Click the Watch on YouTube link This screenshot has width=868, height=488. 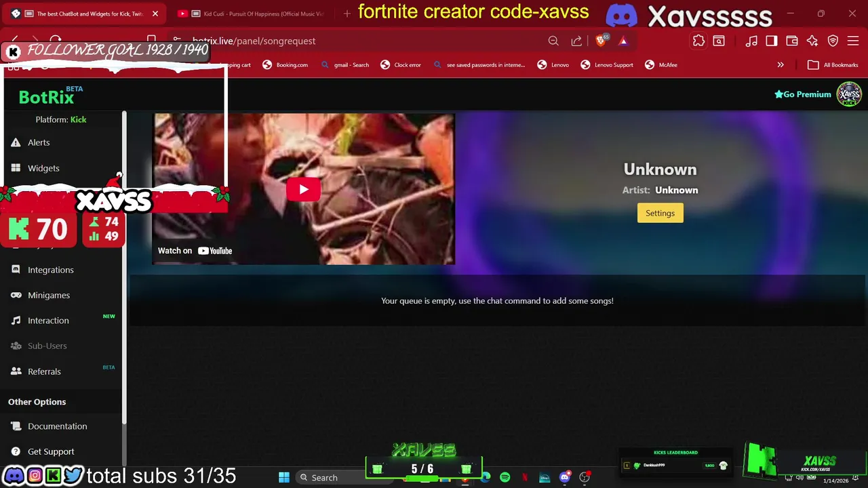click(x=195, y=251)
